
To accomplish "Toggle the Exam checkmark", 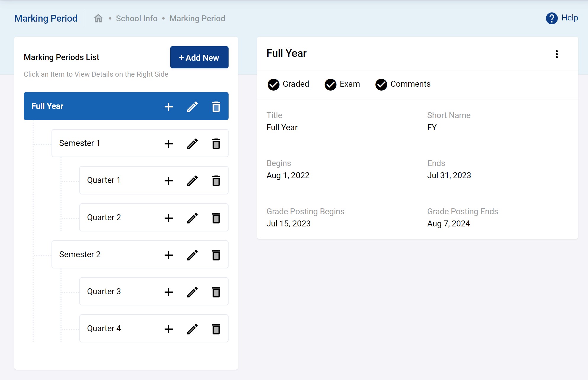I will pyautogui.click(x=330, y=85).
